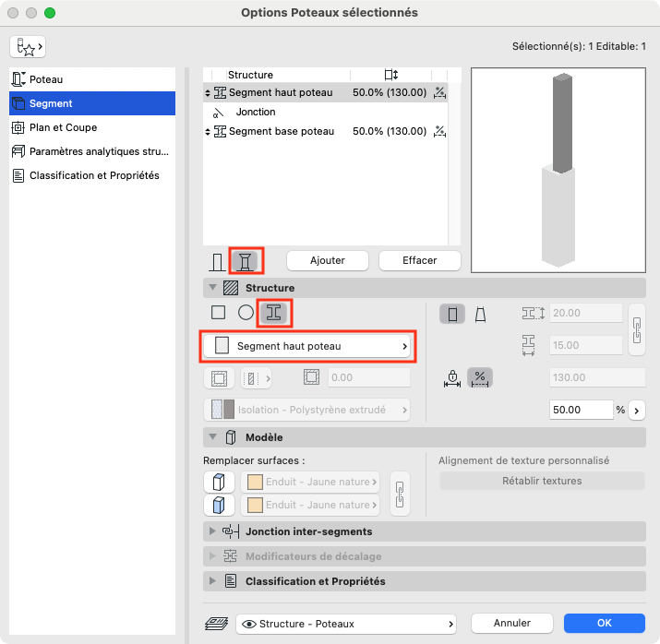Toggle the surface override chain link
660x644 pixels.
pos(400,494)
